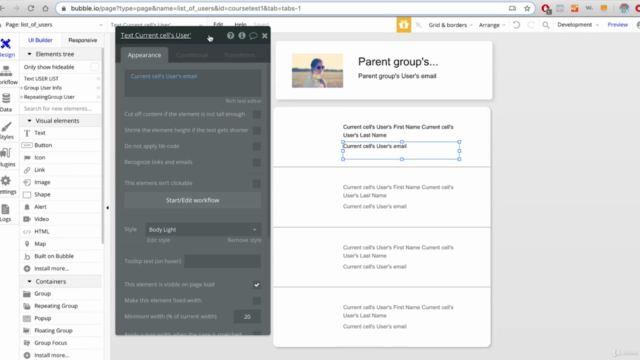The height and width of the screenshot is (360, 640).
Task: Toggle Do not apply bb-code checkbox
Action: click(x=257, y=146)
